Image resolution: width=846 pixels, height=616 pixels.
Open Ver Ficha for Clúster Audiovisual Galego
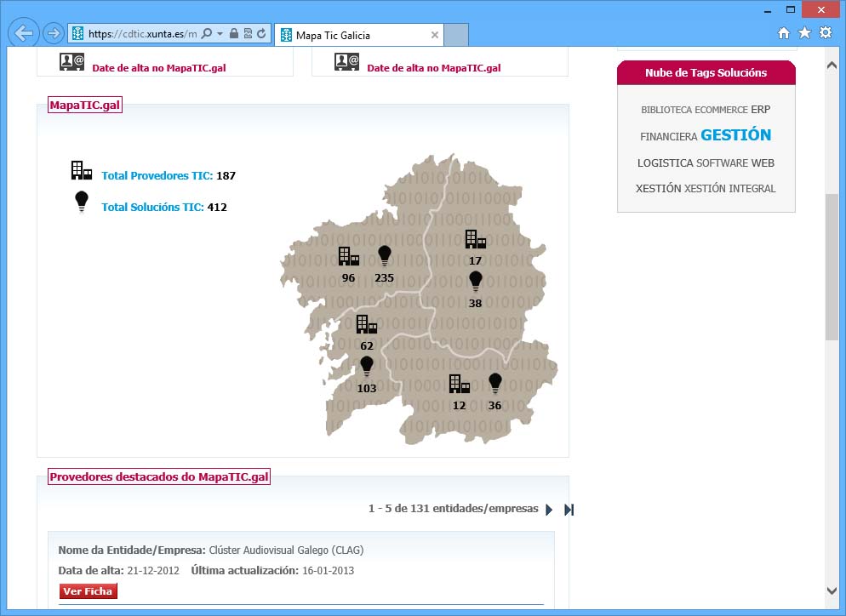[88, 591]
